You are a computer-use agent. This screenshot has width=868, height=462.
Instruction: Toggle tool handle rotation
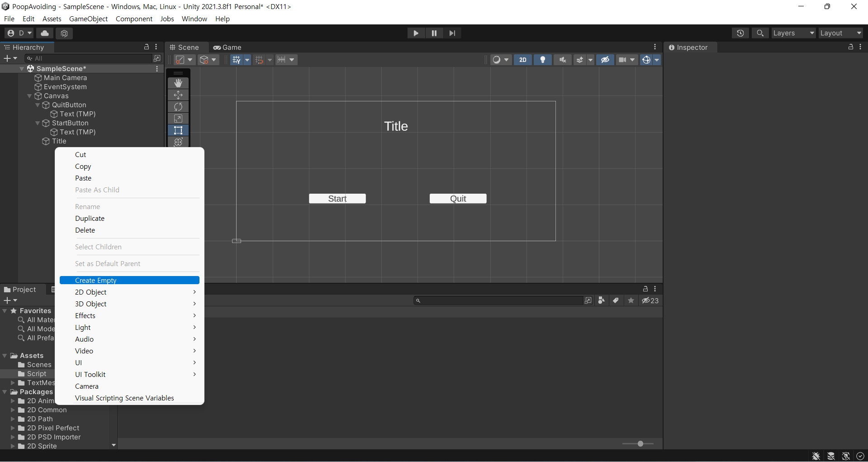click(x=209, y=60)
